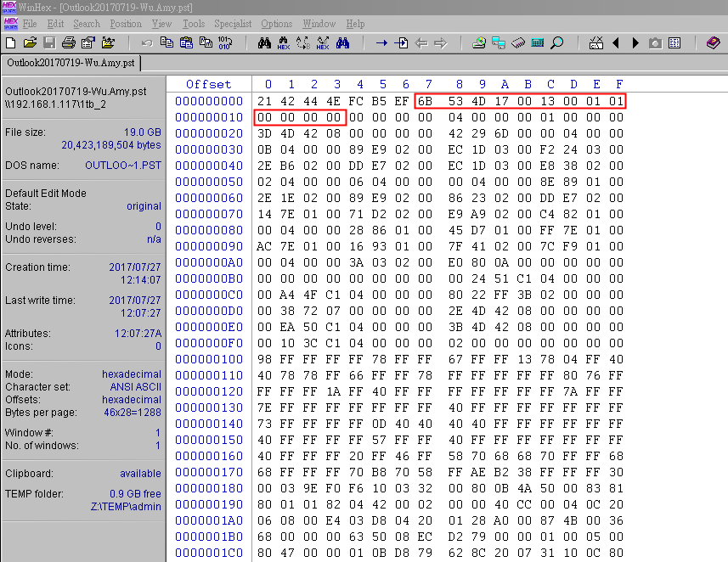Screen dimensions: 728x562
Task: Click the Offset column header
Action: [208, 84]
